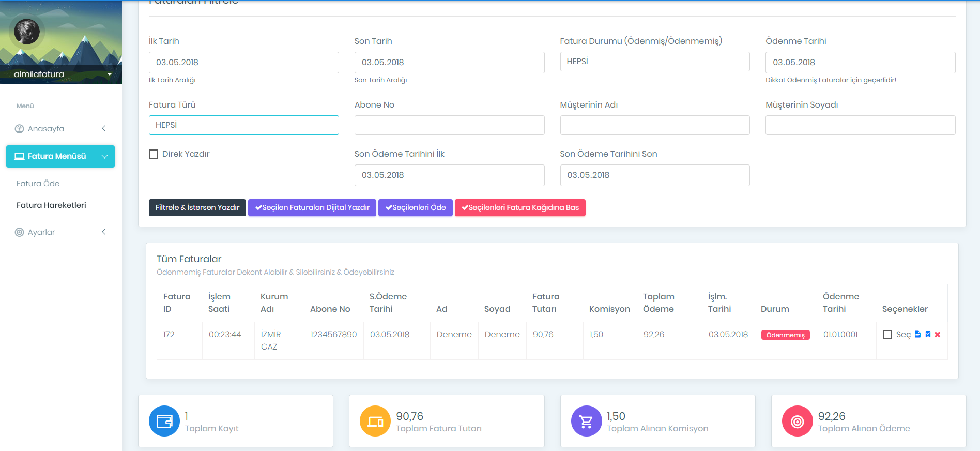Click the red X delete icon in row 172
The width and height of the screenshot is (980, 451).
coord(938,335)
